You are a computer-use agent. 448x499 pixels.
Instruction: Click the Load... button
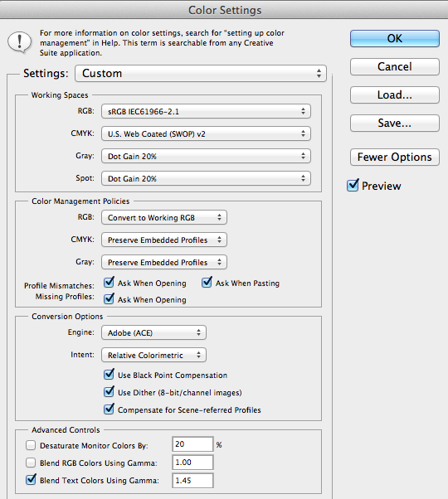pyautogui.click(x=395, y=94)
